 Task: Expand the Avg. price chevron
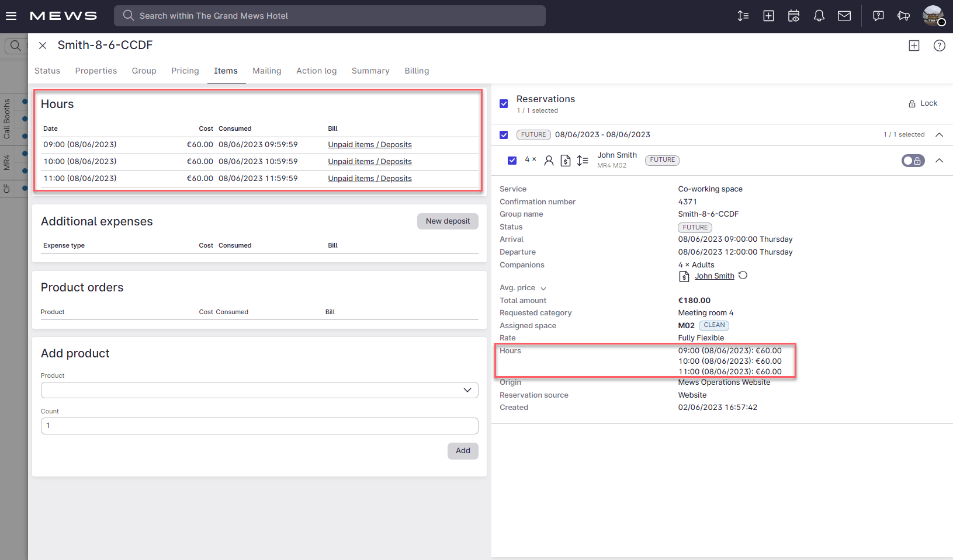(543, 288)
